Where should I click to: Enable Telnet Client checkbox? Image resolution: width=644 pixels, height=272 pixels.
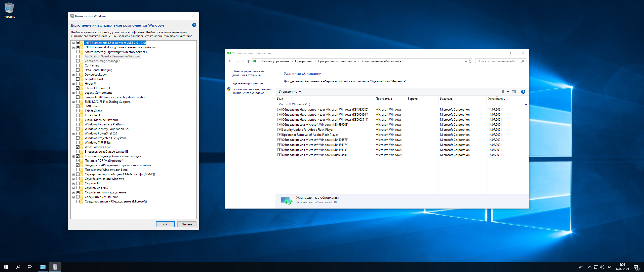(78, 111)
